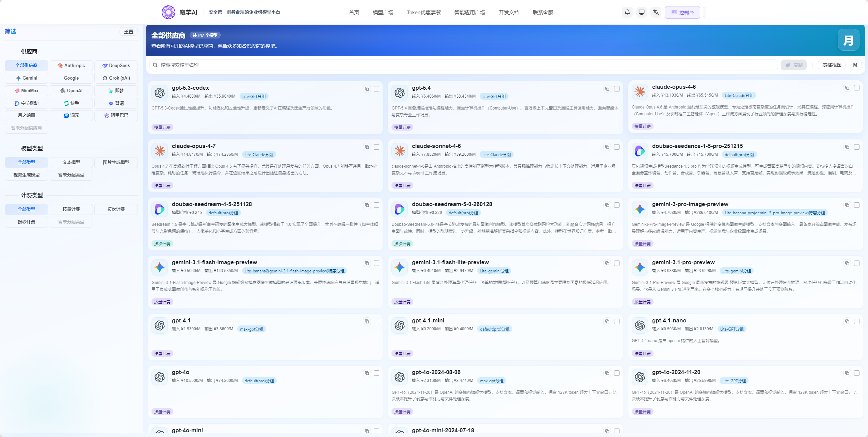
Task: Check the gpt-4o-2024-11-20 checkbox
Action: coord(856,373)
